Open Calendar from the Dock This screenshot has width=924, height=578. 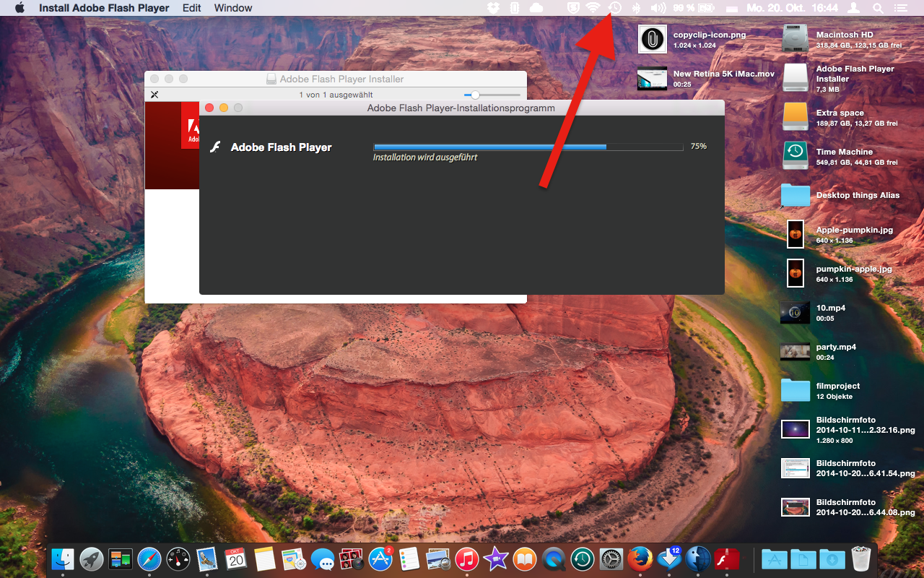(x=236, y=558)
